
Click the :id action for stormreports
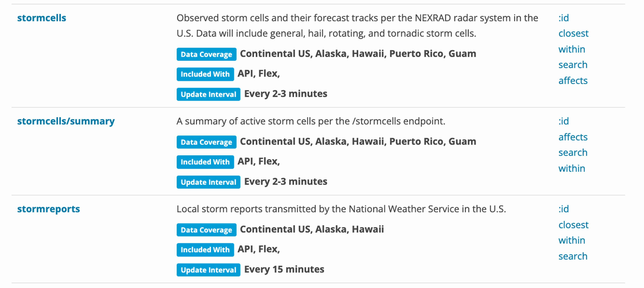(563, 209)
